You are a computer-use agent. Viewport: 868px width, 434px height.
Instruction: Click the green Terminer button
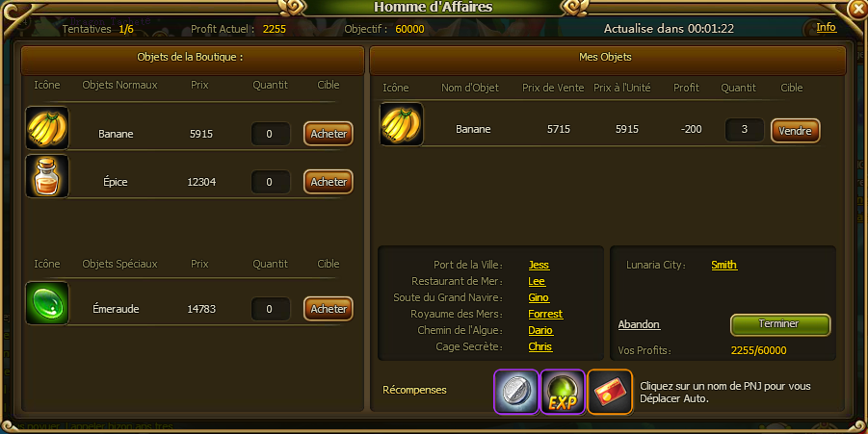click(780, 324)
